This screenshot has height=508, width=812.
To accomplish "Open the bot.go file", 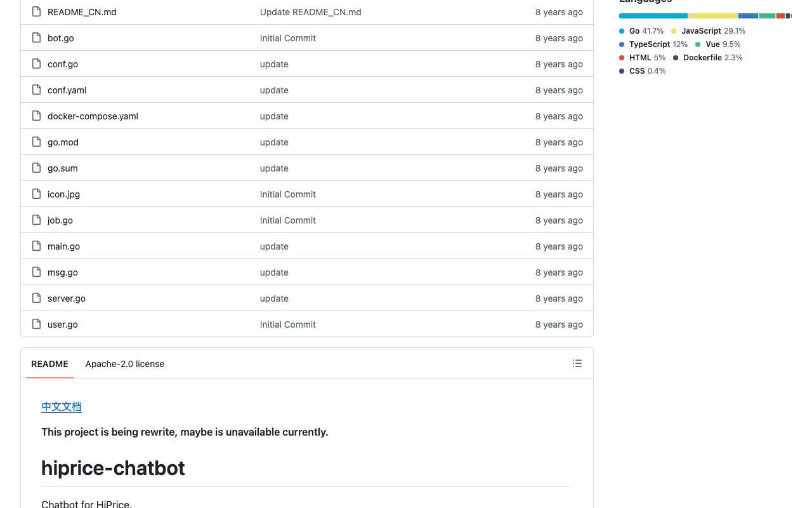I will click(x=61, y=38).
